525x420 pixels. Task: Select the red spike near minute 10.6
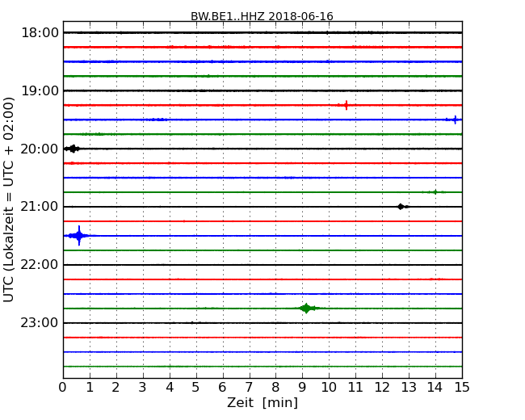[346, 105]
